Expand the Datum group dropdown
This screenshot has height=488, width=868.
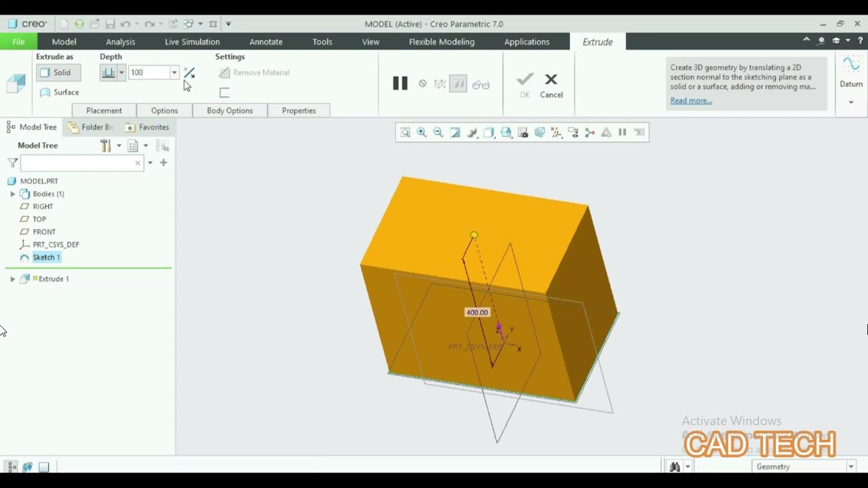(x=851, y=102)
